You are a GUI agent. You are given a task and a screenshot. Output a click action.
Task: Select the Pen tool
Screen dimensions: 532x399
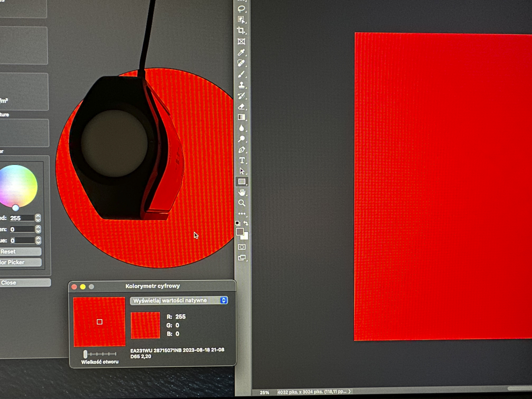point(242,150)
